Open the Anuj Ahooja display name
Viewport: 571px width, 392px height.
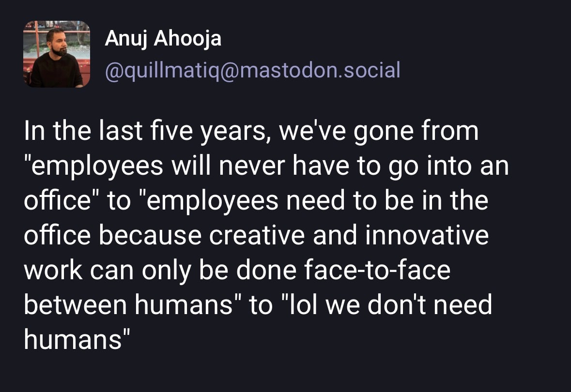(163, 39)
